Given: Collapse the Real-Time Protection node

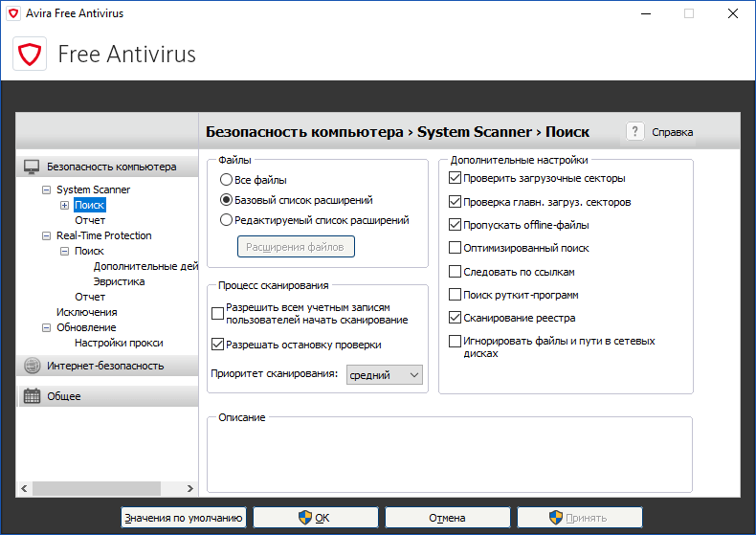Looking at the screenshot, I should coord(46,235).
